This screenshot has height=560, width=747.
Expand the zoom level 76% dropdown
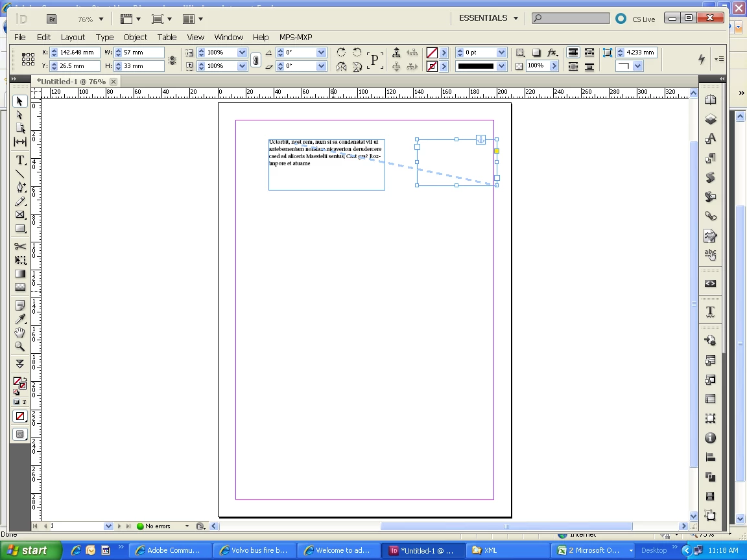click(x=101, y=19)
